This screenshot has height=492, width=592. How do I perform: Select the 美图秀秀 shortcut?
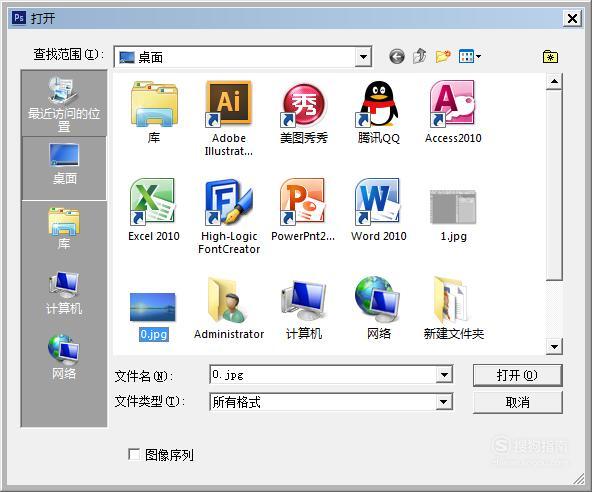(x=304, y=112)
